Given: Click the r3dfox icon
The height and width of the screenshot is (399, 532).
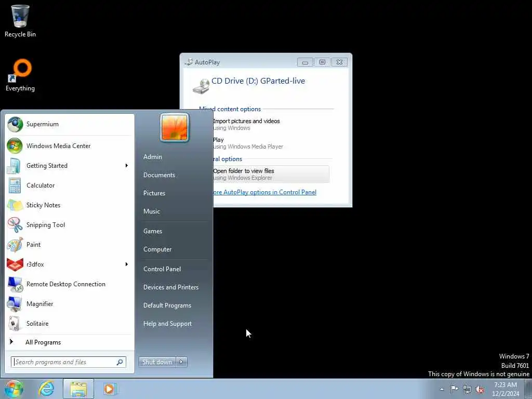Looking at the screenshot, I should pos(15,264).
